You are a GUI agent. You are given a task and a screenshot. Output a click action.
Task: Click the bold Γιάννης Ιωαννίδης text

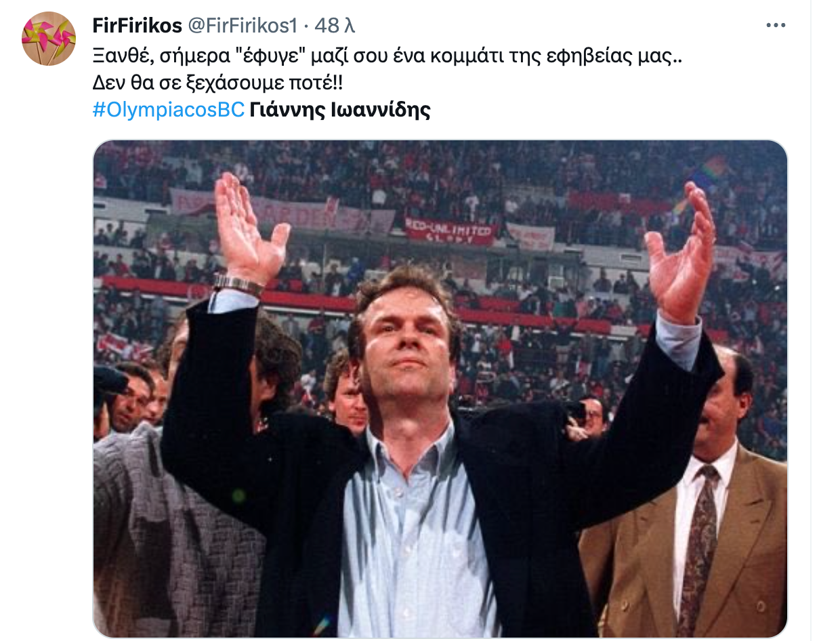click(x=340, y=110)
